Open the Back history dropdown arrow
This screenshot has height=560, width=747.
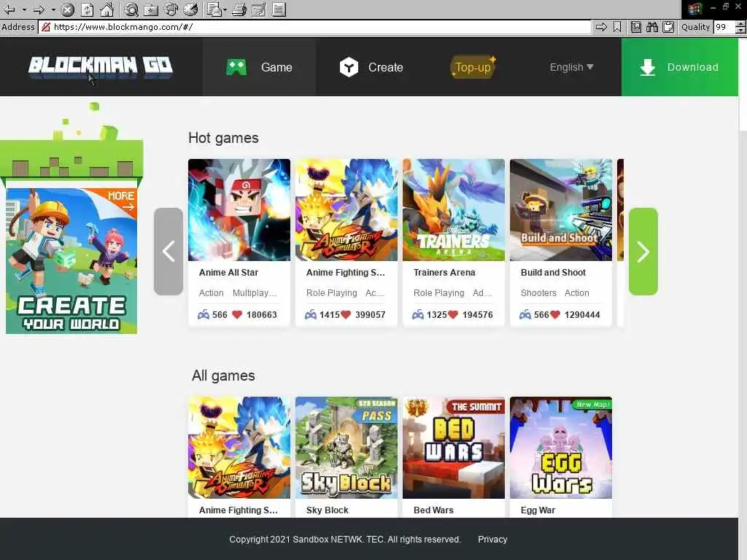[24, 9]
